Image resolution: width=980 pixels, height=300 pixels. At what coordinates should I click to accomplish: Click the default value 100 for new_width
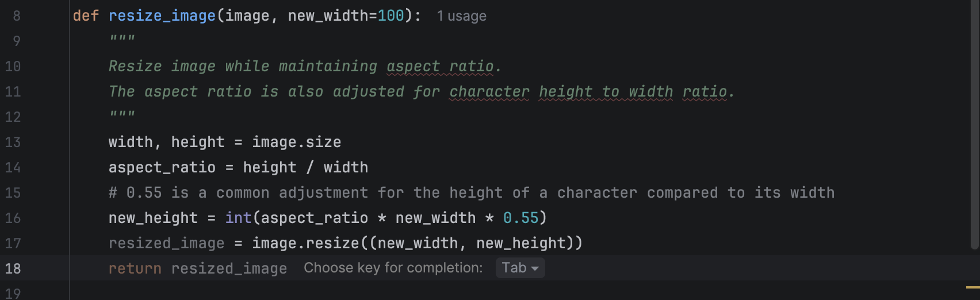[391, 16]
